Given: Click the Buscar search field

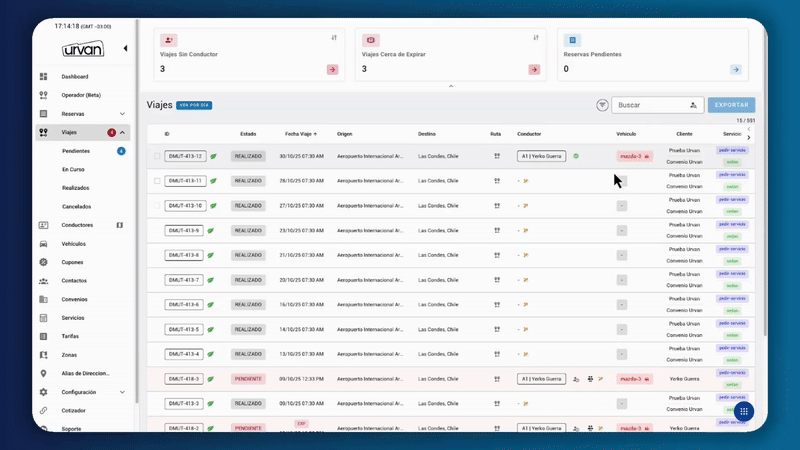Looking at the screenshot, I should pos(650,105).
